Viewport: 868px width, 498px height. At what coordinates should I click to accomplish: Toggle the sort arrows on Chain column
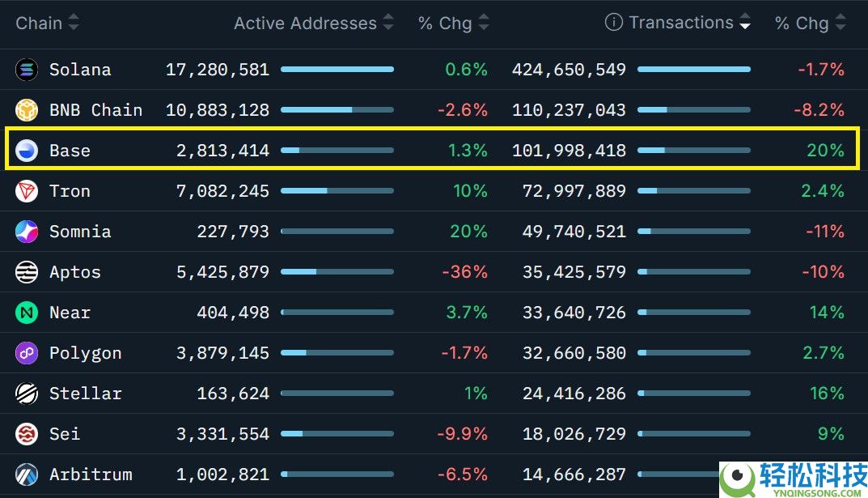click(x=73, y=23)
